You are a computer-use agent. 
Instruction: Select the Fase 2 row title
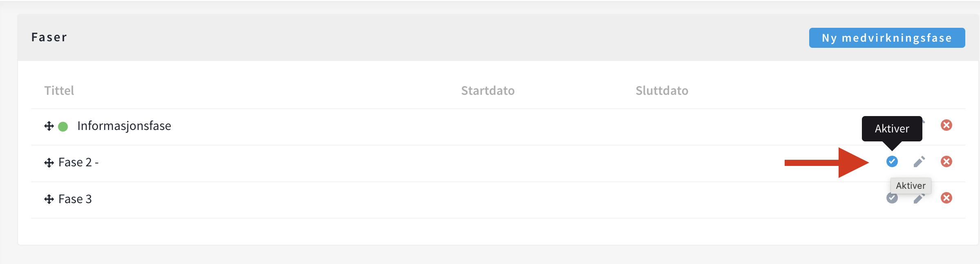[78, 163]
